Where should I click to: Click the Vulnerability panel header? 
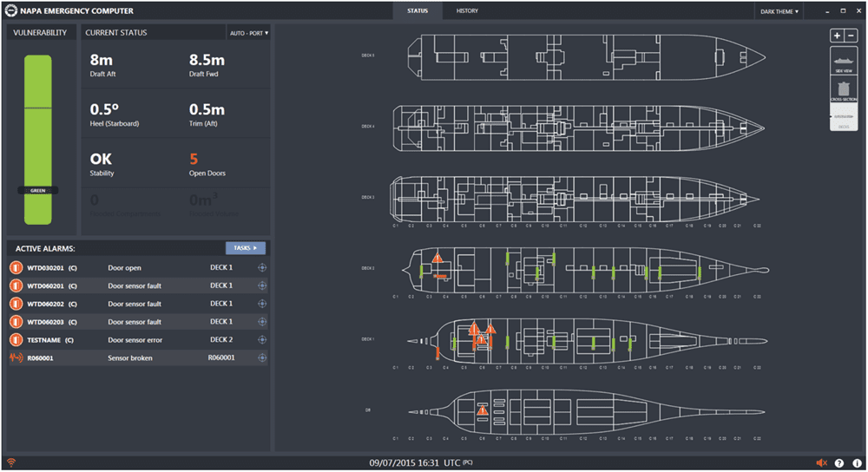click(41, 33)
